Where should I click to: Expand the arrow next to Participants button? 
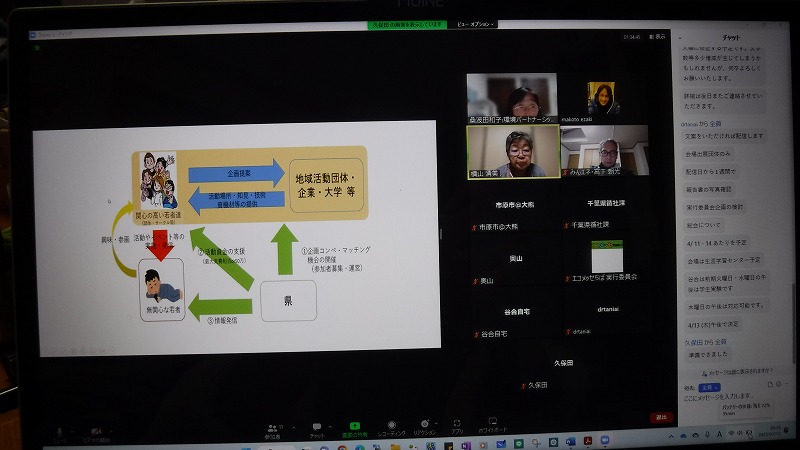(x=293, y=428)
